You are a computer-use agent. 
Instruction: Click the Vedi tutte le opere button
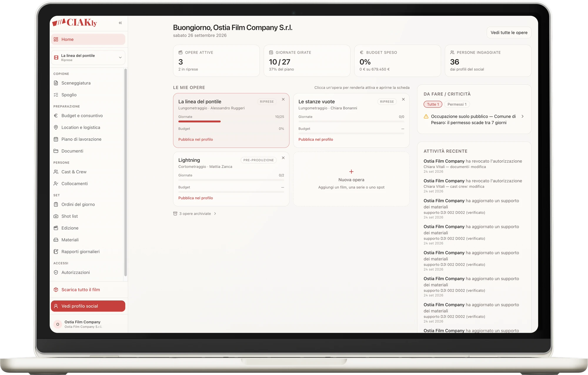[x=509, y=33]
